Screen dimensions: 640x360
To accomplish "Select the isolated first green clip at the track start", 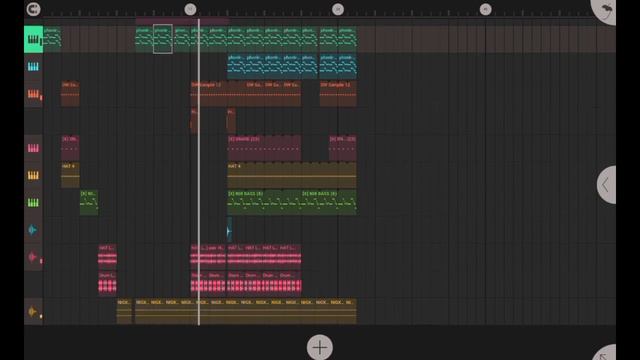I will [x=52, y=38].
